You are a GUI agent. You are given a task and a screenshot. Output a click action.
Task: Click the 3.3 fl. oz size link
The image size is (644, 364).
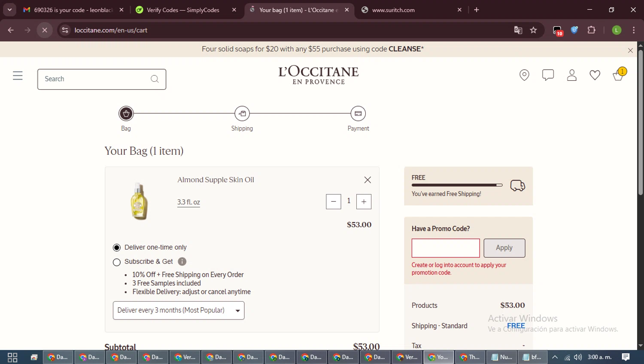pos(188,202)
